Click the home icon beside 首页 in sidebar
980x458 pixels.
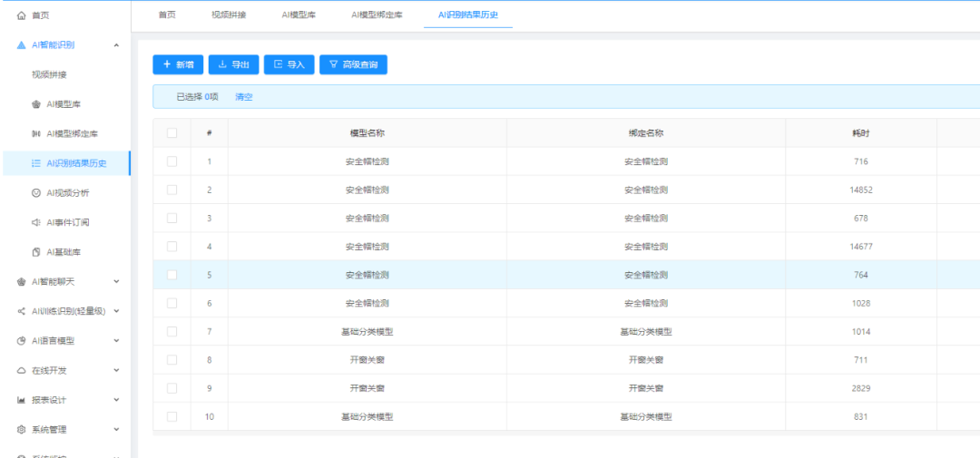[x=22, y=15]
